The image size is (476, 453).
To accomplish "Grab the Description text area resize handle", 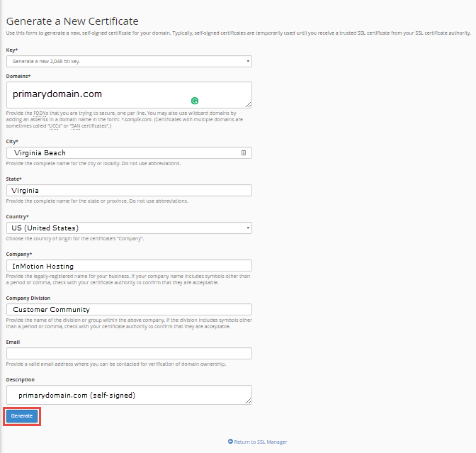I will coord(249,401).
